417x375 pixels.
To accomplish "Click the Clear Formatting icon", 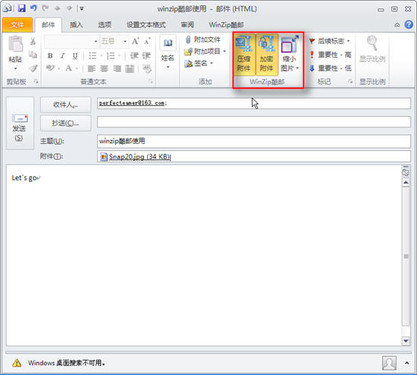I will [147, 69].
